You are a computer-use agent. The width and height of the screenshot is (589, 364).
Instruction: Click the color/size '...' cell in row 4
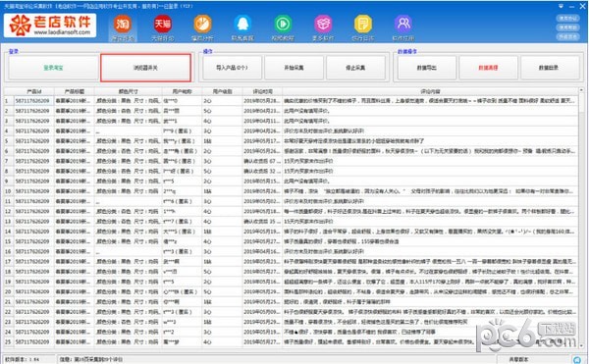128,130
